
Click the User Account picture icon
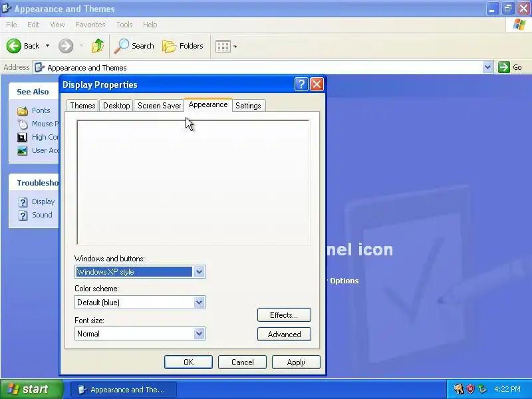[22, 151]
